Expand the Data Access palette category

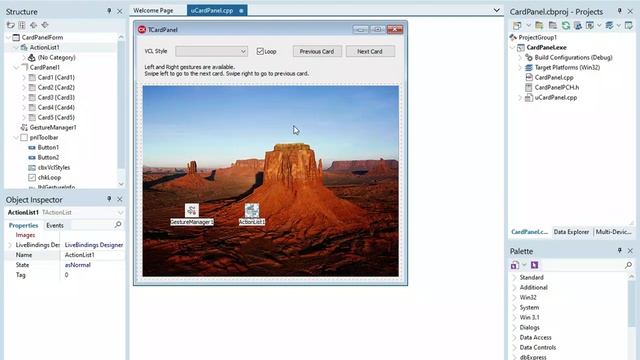click(x=514, y=338)
